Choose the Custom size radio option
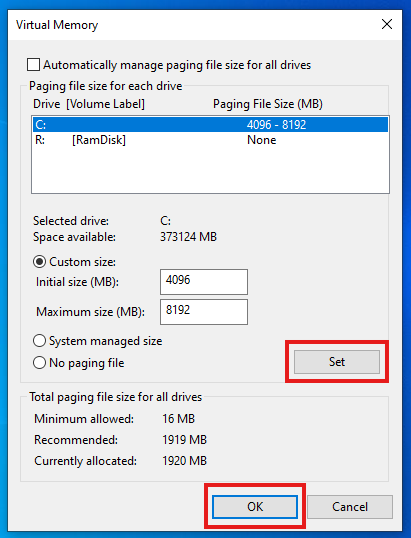This screenshot has width=411, height=538. click(39, 262)
